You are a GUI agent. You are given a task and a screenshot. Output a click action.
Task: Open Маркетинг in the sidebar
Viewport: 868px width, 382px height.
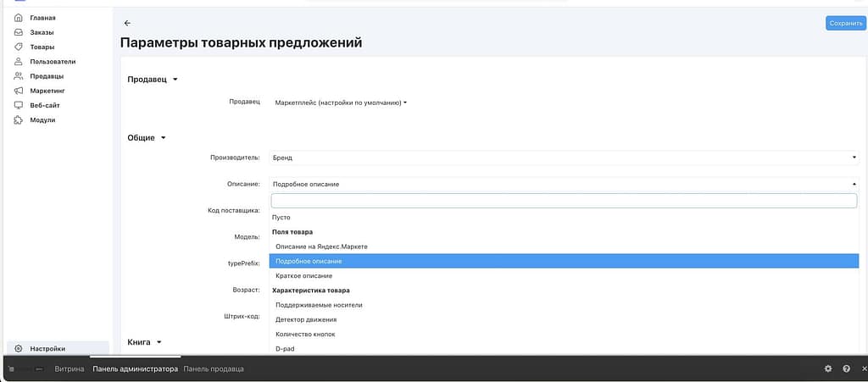click(47, 91)
